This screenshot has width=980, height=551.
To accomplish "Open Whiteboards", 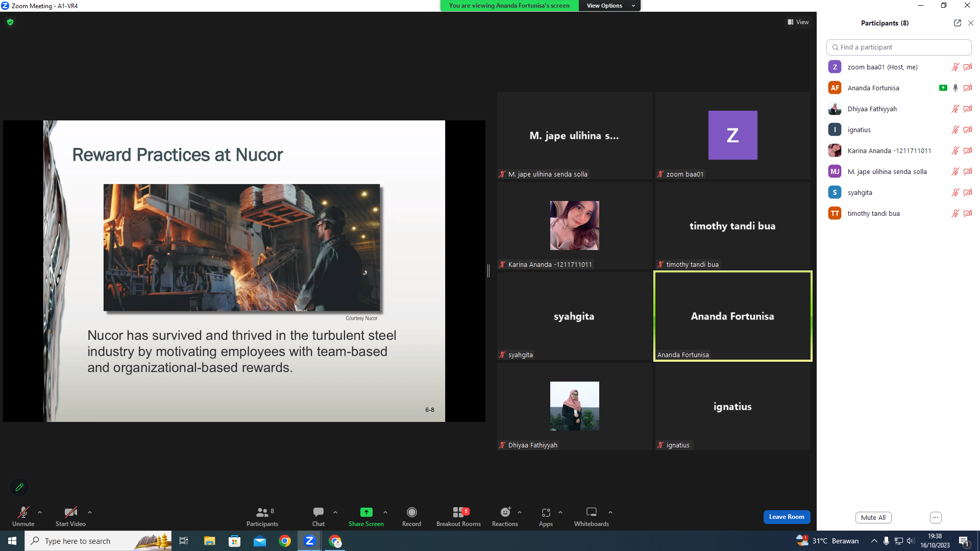I will [x=592, y=516].
